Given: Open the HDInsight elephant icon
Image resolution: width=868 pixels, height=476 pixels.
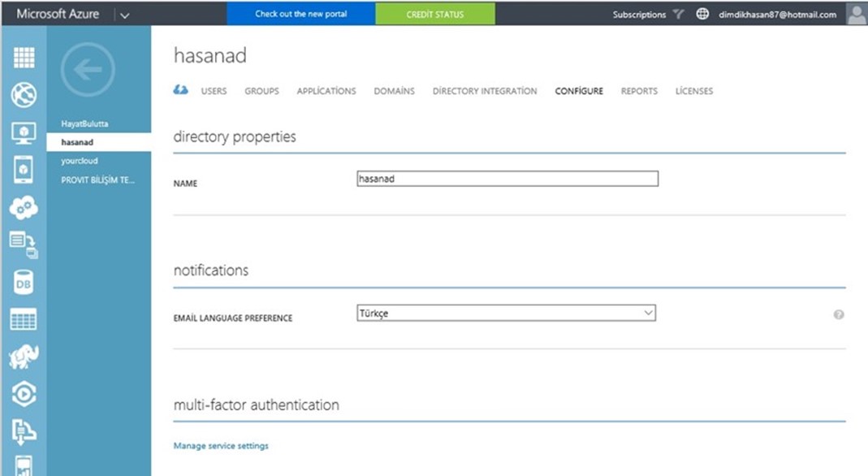Looking at the screenshot, I should pos(24,357).
